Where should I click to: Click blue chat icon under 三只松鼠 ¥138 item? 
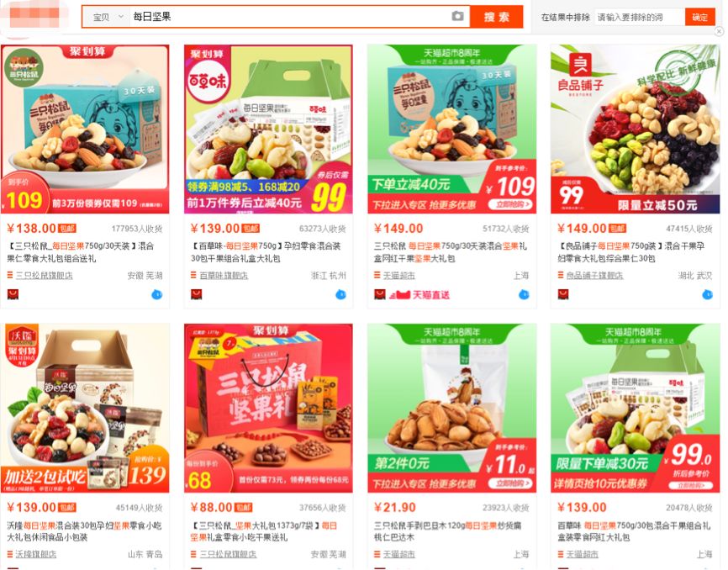(157, 294)
